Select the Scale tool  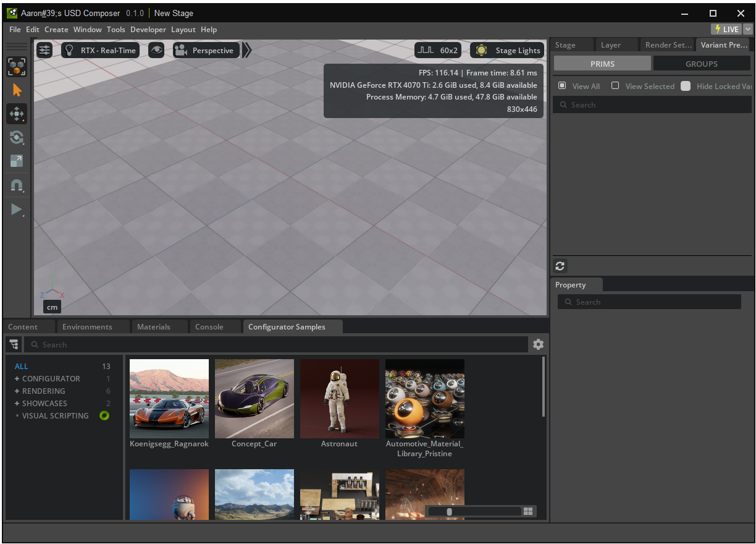16,161
